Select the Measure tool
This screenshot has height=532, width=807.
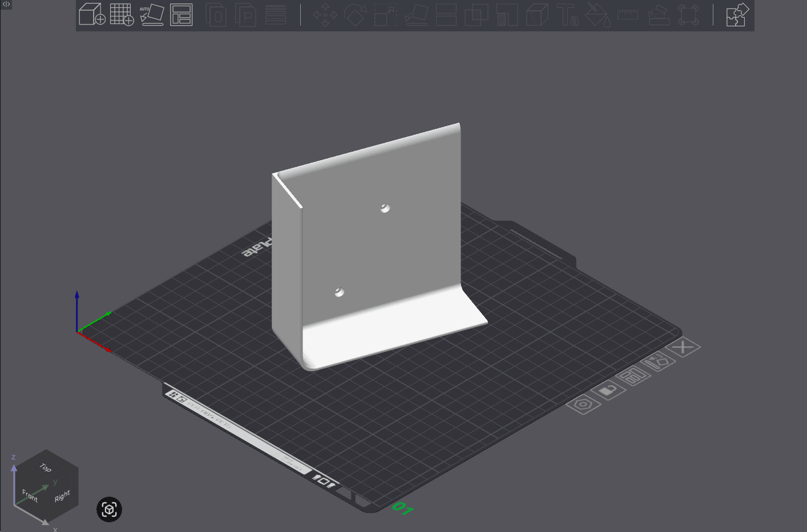(x=627, y=15)
